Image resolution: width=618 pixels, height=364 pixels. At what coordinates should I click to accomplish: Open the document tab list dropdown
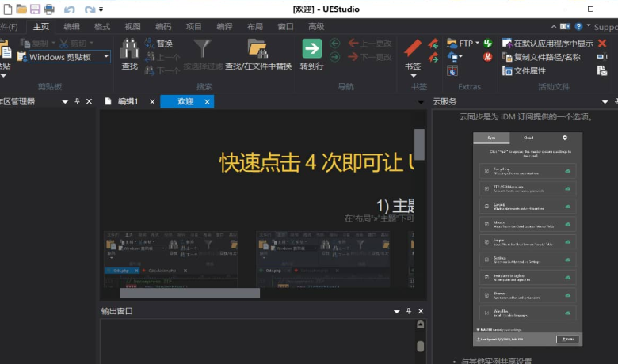[x=421, y=102]
